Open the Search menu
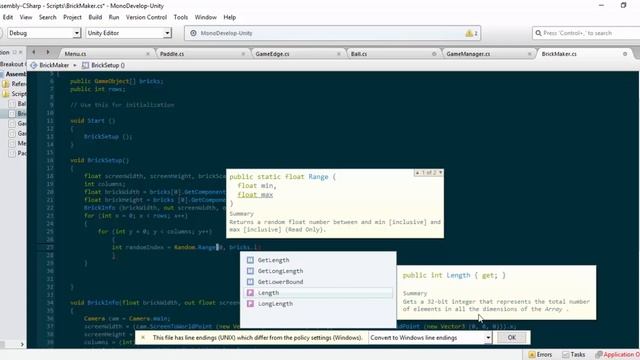 tap(47, 17)
